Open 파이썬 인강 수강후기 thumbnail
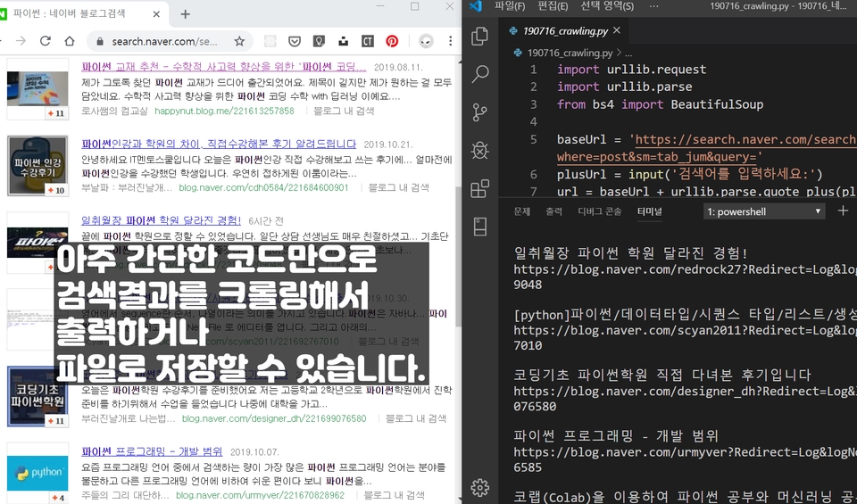This screenshot has height=504, width=857. 37,166
